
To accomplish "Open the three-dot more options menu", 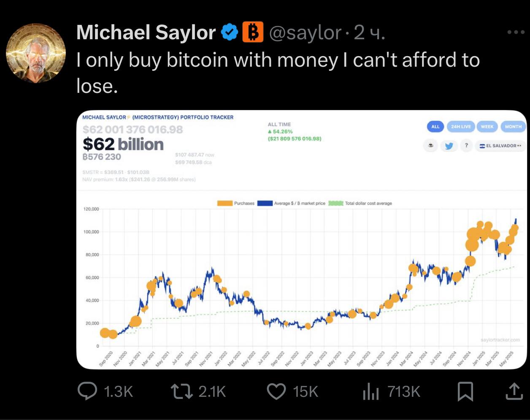I will click(516, 32).
